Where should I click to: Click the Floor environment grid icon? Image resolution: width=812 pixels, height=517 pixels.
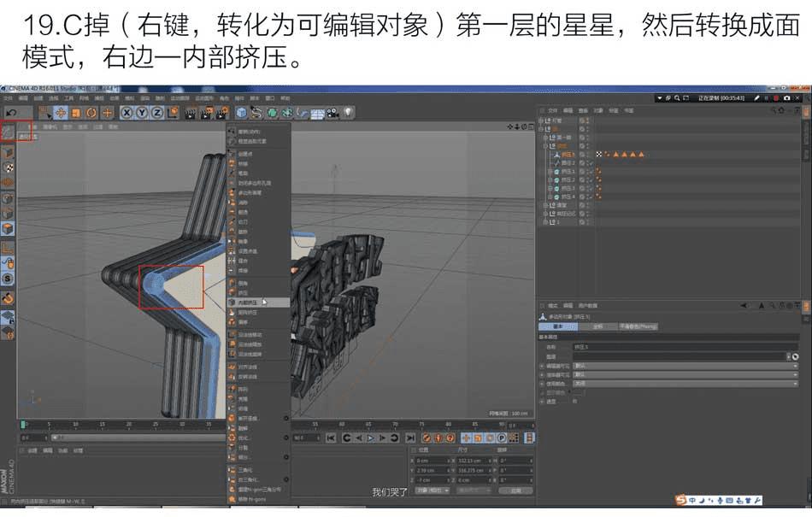[317, 113]
